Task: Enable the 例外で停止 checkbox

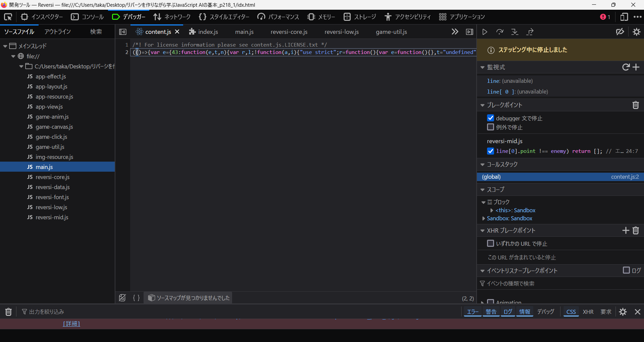Action: (490, 127)
